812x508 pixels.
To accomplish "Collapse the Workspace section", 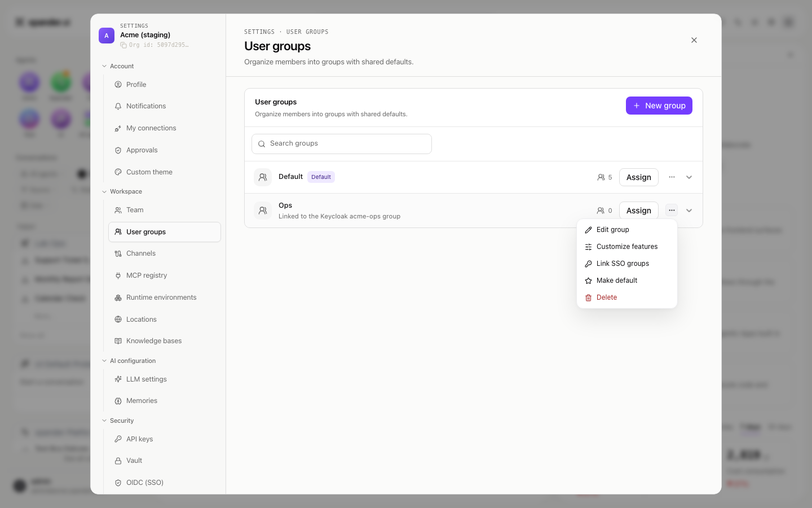I will tap(104, 191).
